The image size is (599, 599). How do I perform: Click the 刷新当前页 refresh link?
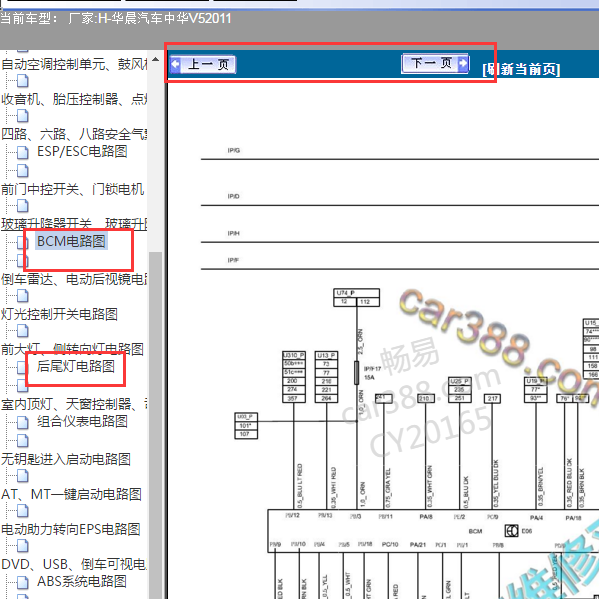point(521,70)
